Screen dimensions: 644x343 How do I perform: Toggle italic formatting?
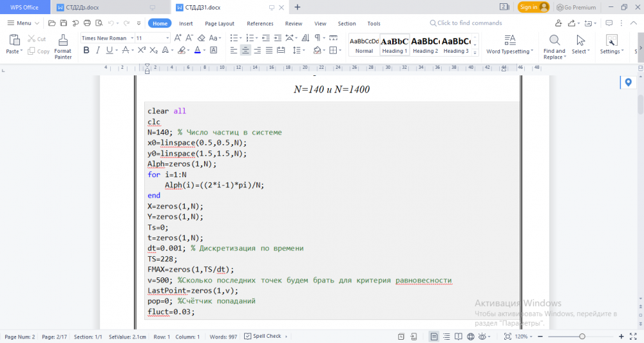click(98, 50)
